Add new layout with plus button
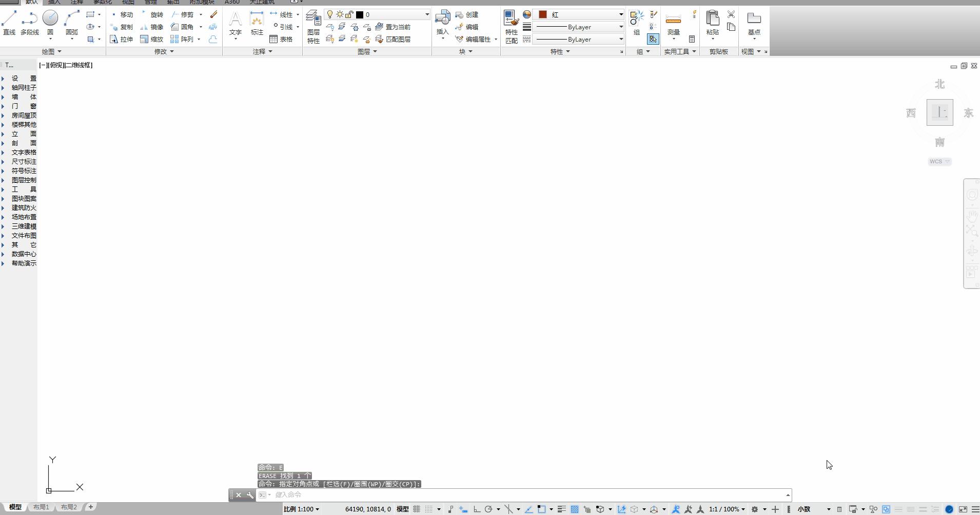The image size is (980, 515). pos(91,507)
